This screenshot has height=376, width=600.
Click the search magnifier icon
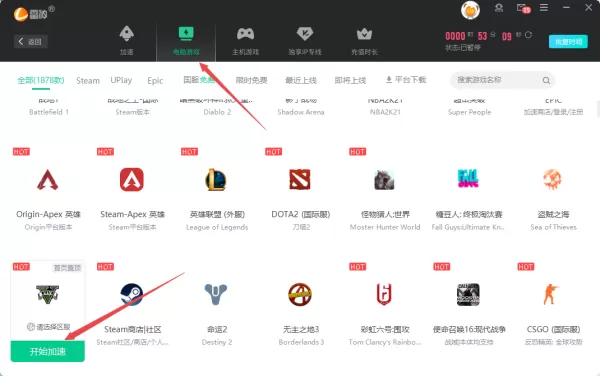(546, 80)
